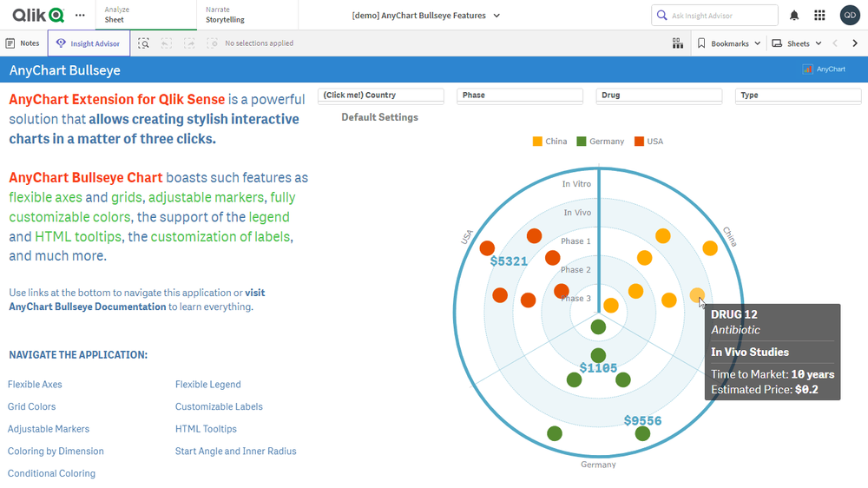Activate the smart search selection tool
Image resolution: width=868 pixels, height=488 pixels.
click(x=143, y=43)
